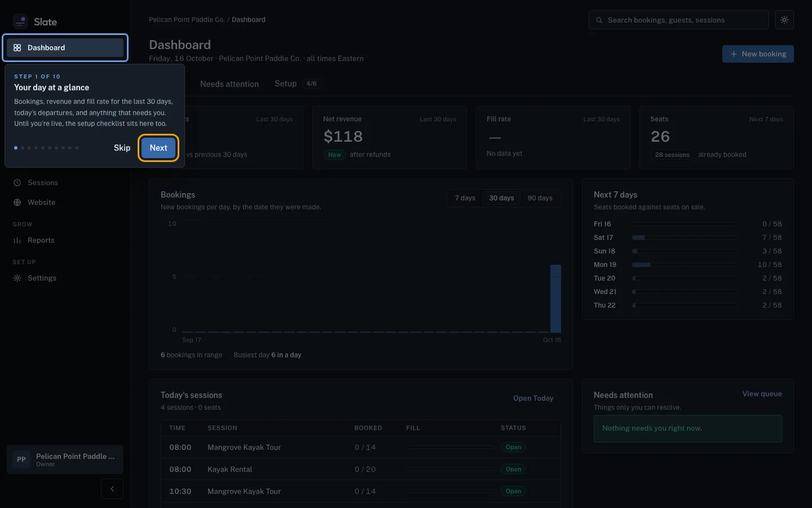Screen dimensions: 812x508
Task: Click the 4/6 setup progress badge
Action: (311, 84)
